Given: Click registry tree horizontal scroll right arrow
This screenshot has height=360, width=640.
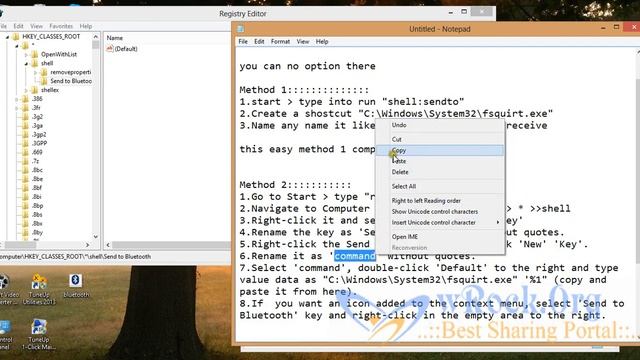Looking at the screenshot, I should [x=87, y=245].
